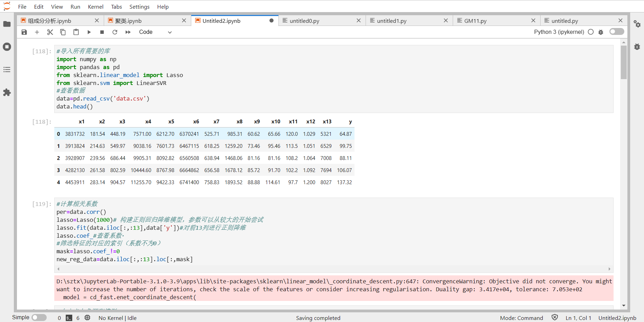Screen dimensions: 644x322
Task: Click the kernel count icon in status bar
Action: click(x=88, y=318)
